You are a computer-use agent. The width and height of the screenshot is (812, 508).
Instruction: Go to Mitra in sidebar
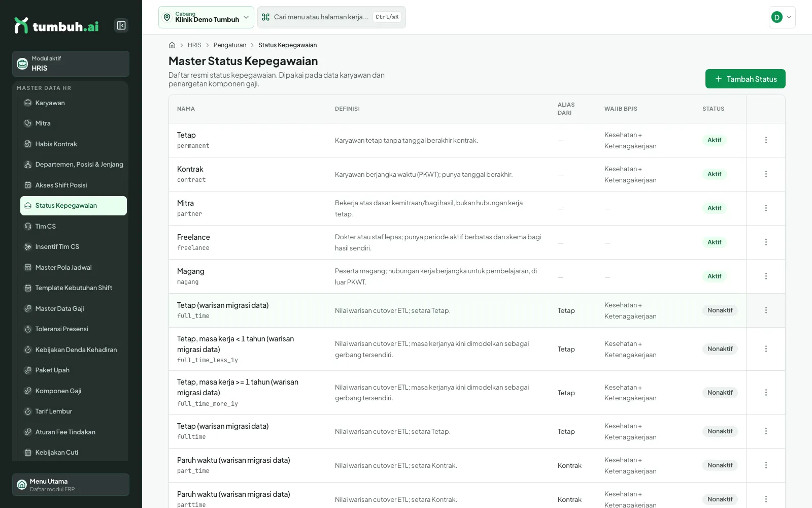(x=74, y=123)
